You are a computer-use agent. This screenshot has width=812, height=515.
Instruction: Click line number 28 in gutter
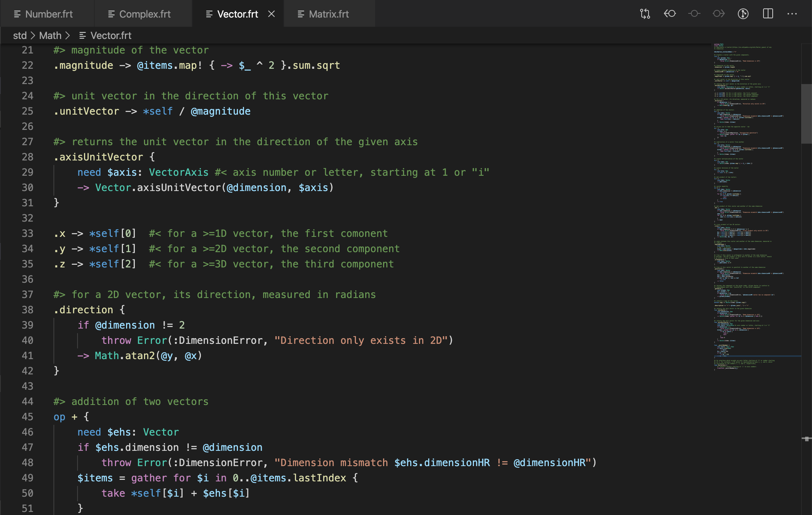coord(27,157)
